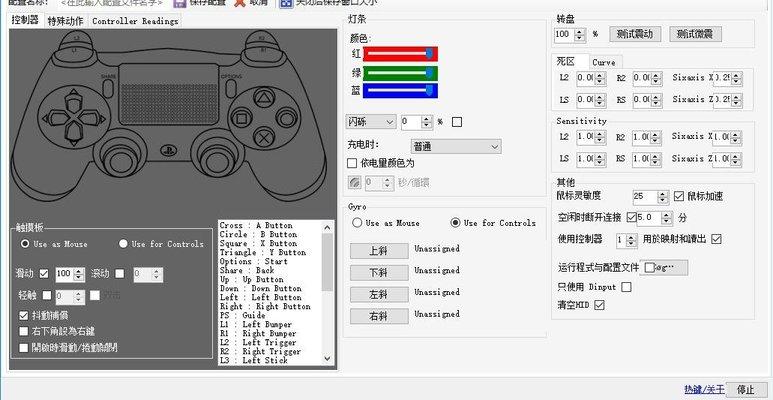Toggle the 抖動補償 jitter compensation checkbox

click(x=23, y=316)
